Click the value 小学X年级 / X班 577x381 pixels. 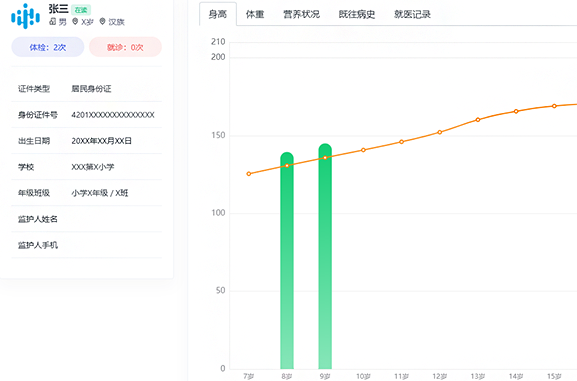click(x=100, y=193)
